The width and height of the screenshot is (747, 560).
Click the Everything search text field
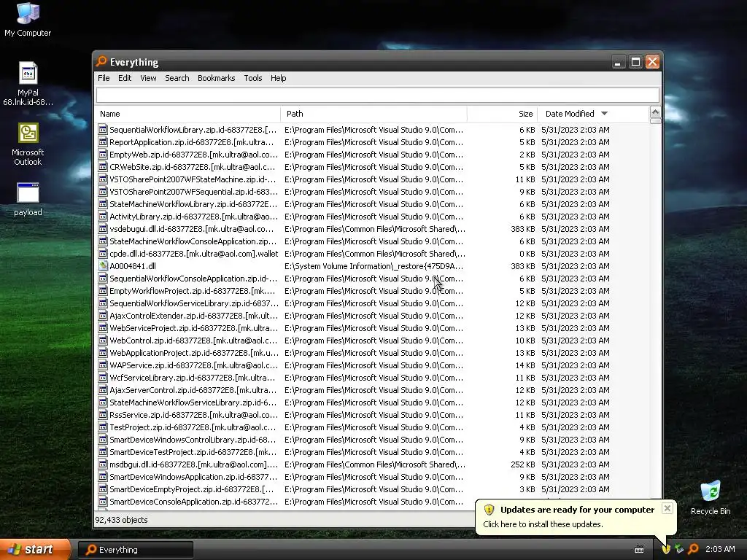click(x=378, y=95)
